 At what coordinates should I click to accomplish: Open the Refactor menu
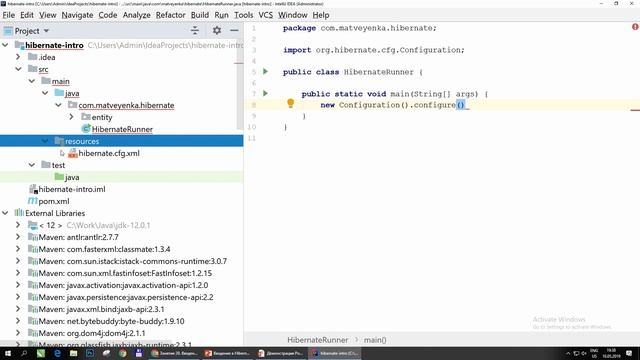[x=171, y=15]
